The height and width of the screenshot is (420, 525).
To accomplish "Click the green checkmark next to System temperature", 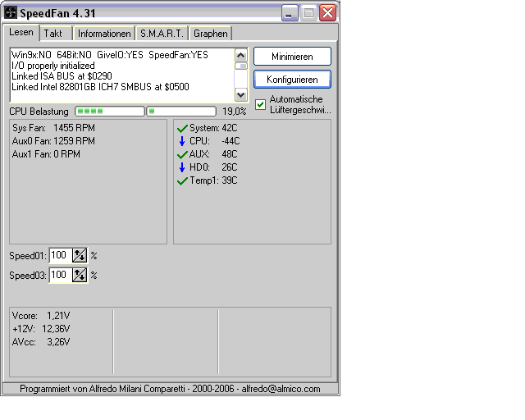I will coord(182,129).
